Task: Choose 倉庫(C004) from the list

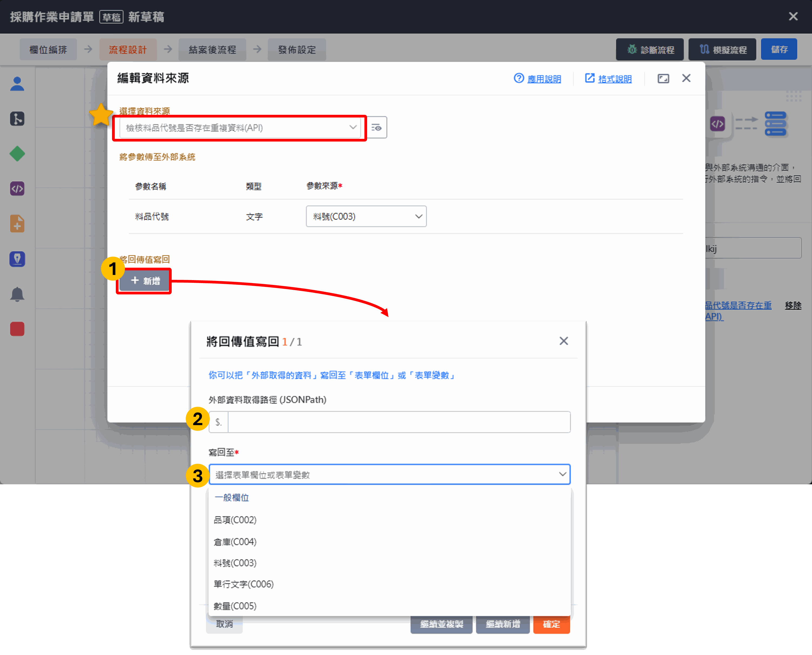Action: pos(235,542)
